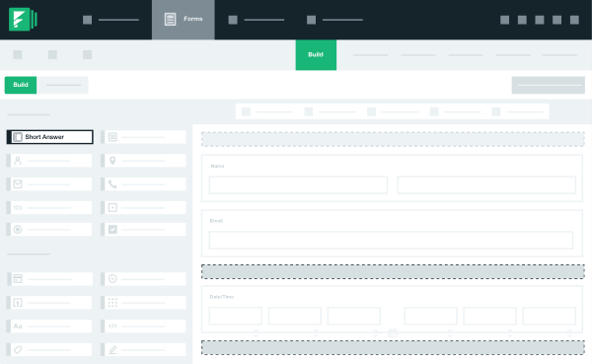This screenshot has height=364, width=592.
Task: Select the Matrix field with grid icon
Action: pos(143,303)
